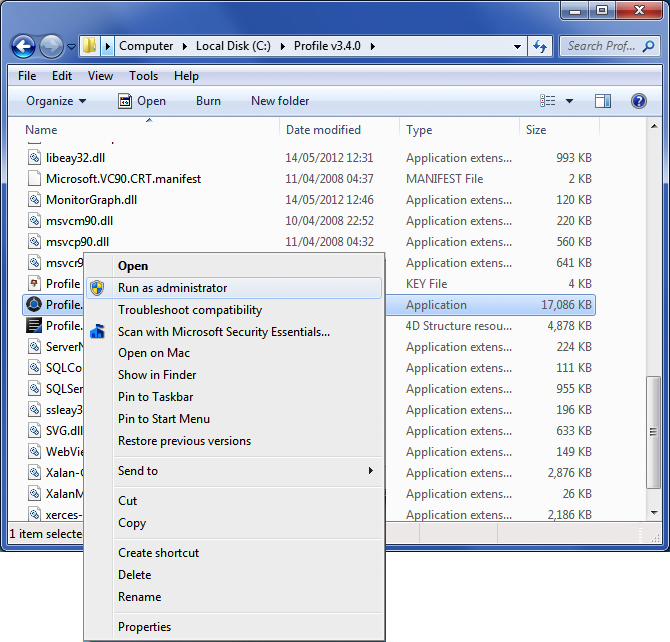Open address bar history dropdown

click(517, 46)
